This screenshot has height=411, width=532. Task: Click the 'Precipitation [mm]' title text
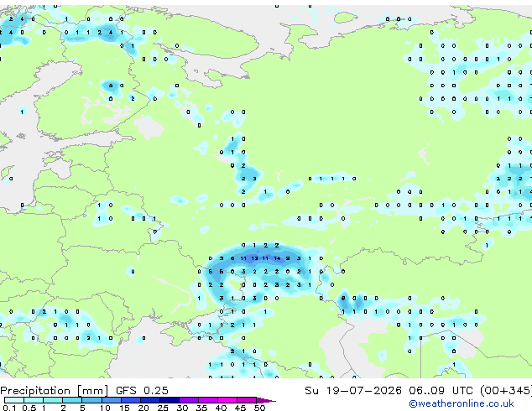55,391
